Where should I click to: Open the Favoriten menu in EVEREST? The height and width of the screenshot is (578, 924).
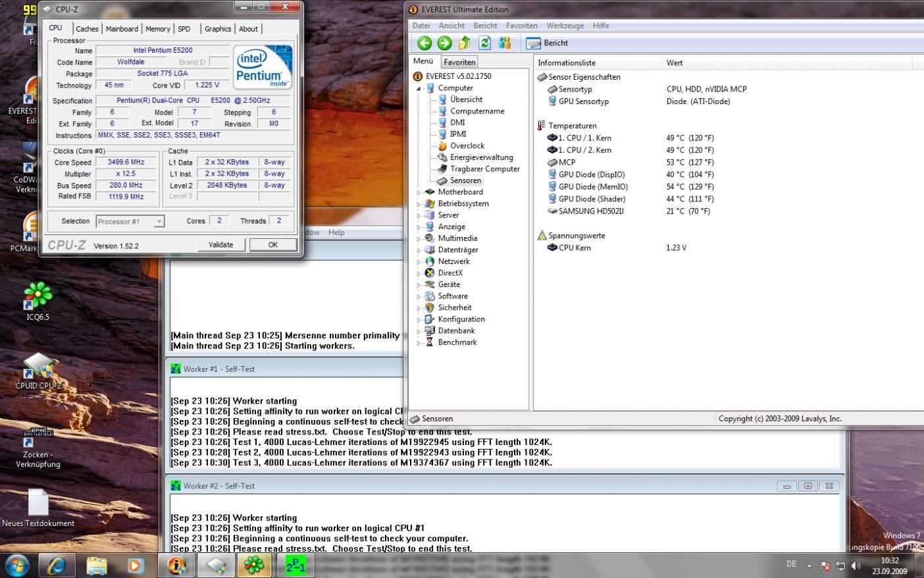pyautogui.click(x=521, y=26)
